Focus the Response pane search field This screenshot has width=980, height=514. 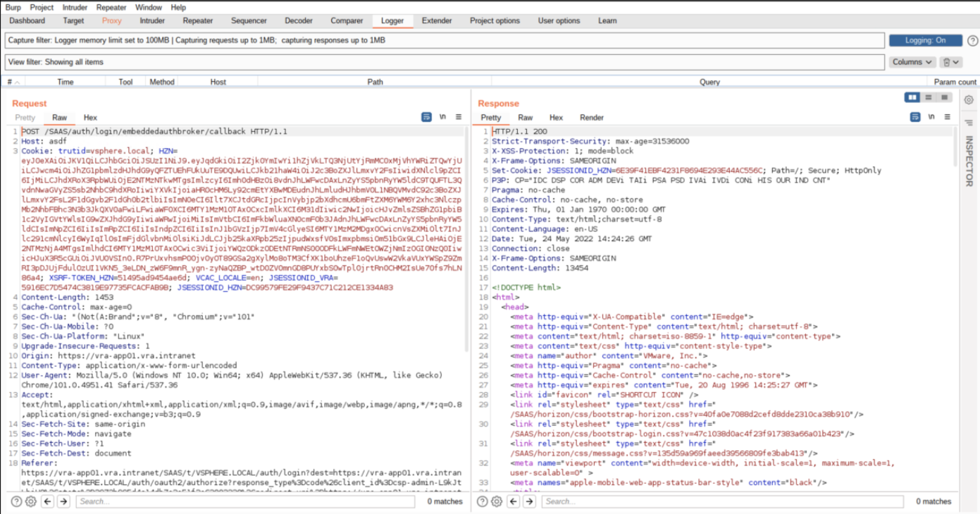(723, 501)
